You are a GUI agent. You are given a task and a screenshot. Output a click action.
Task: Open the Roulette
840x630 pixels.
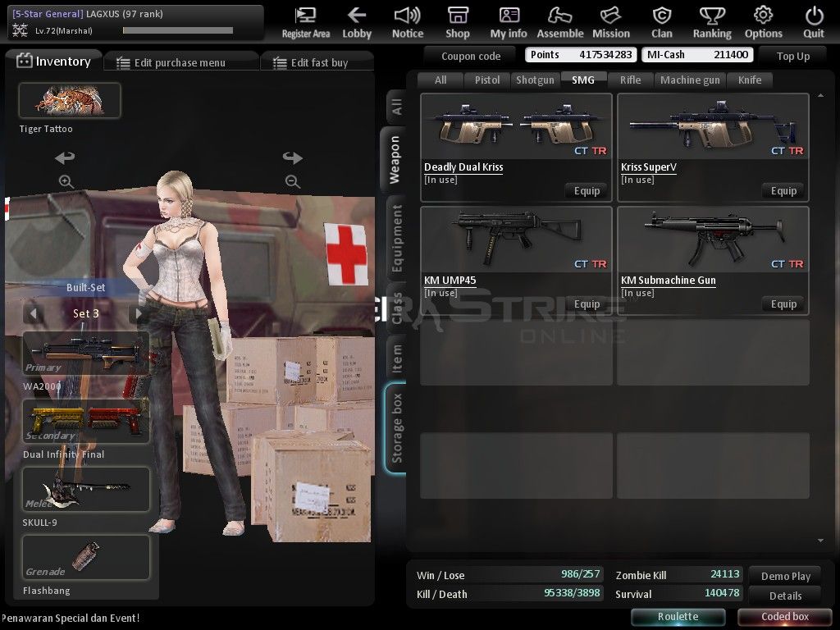tap(678, 617)
